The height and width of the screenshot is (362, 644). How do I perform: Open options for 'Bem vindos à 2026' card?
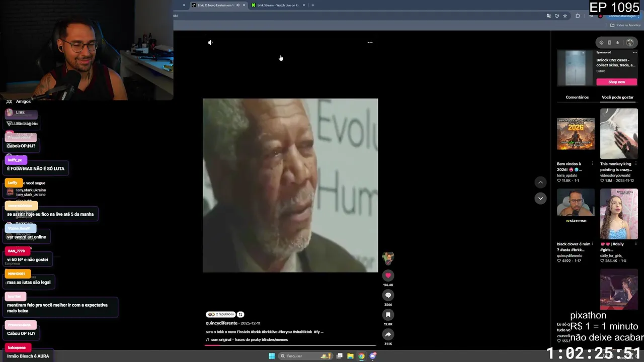pyautogui.click(x=592, y=164)
